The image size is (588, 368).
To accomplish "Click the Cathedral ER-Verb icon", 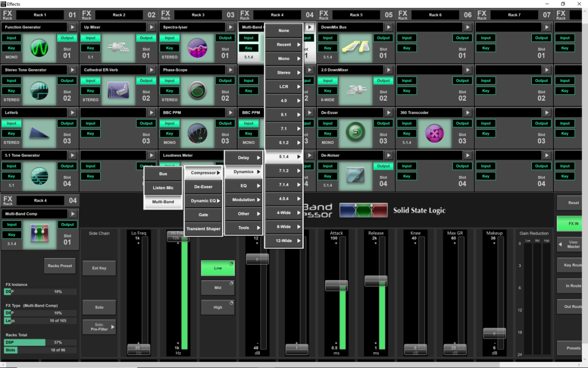I will click(119, 91).
